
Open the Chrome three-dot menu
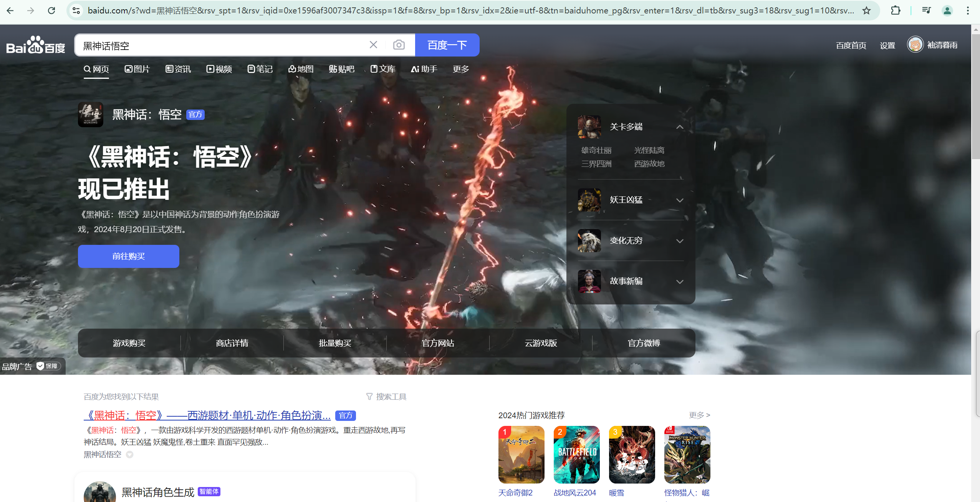pos(968,10)
